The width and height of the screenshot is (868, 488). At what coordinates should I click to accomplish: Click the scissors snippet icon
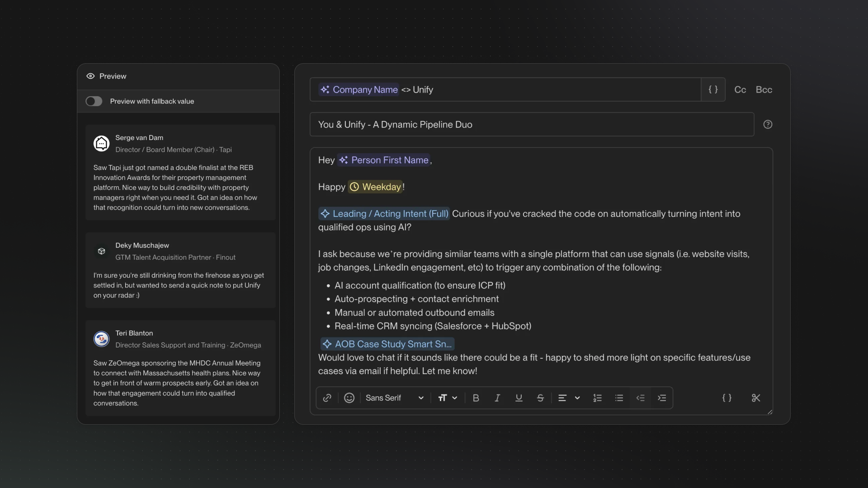[x=756, y=398]
